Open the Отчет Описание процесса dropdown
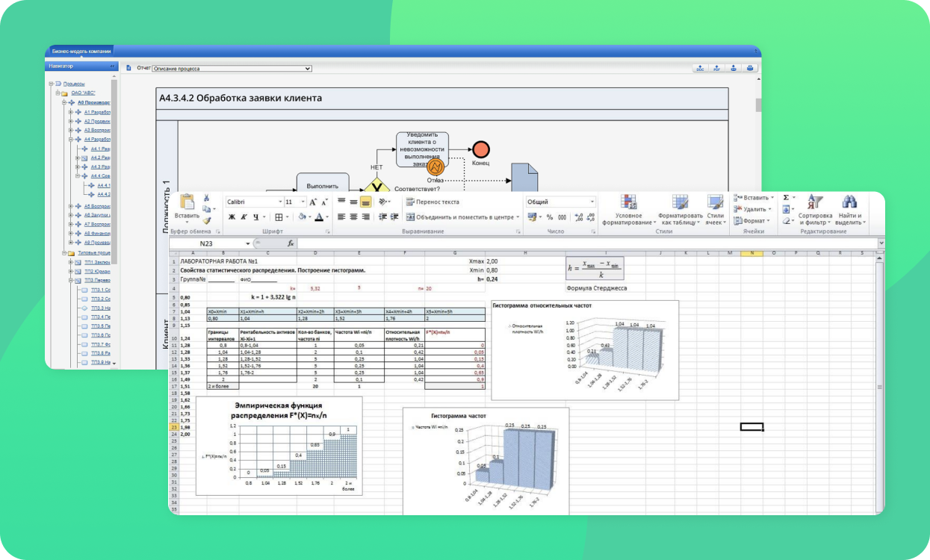 (232, 68)
